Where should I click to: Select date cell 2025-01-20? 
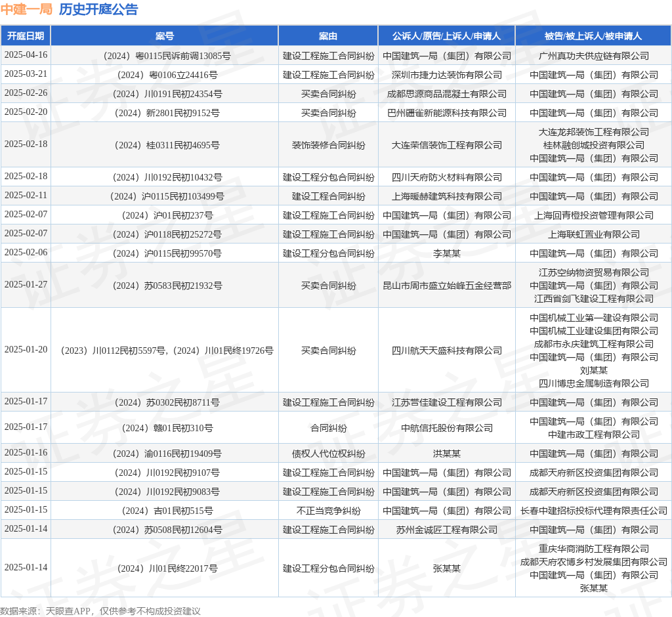[x=26, y=350]
